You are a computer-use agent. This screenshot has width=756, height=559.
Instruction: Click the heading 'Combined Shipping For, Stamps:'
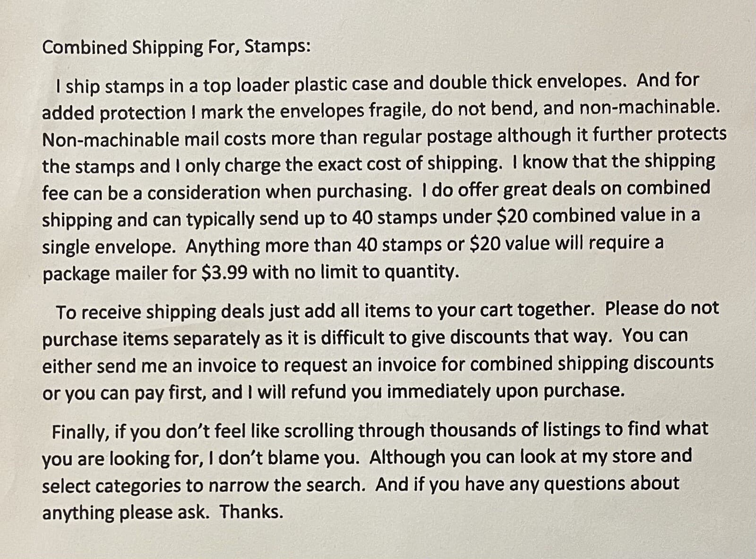(176, 48)
